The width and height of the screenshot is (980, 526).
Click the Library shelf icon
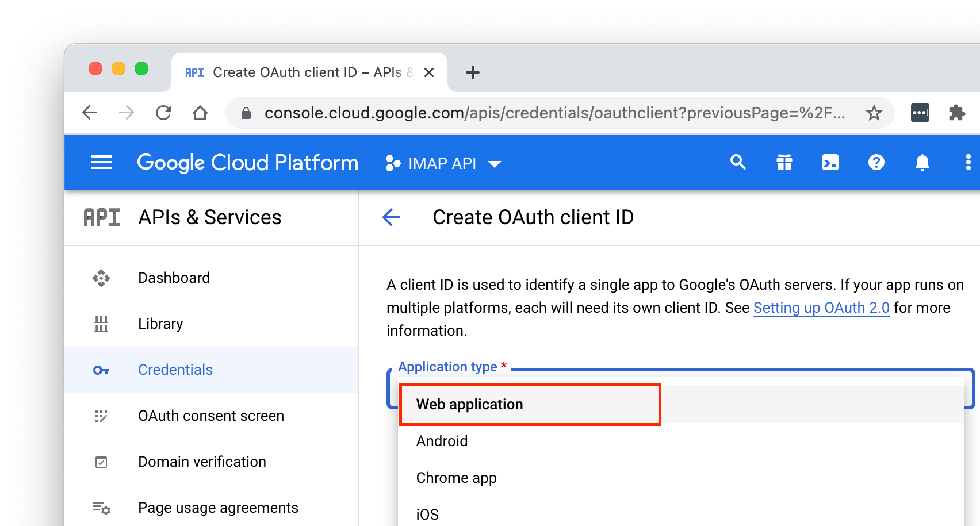pyautogui.click(x=101, y=324)
